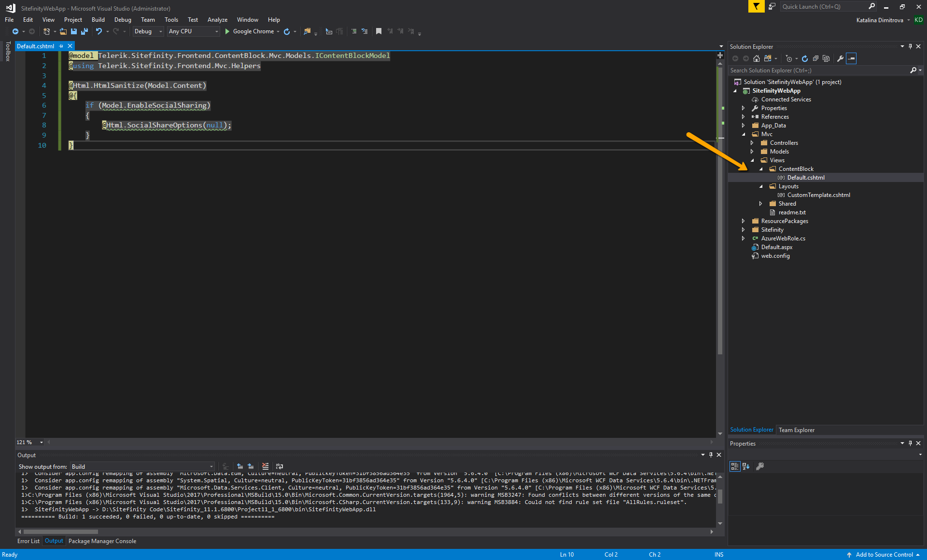
Task: Clear all output using the Clear All icon
Action: 265,466
